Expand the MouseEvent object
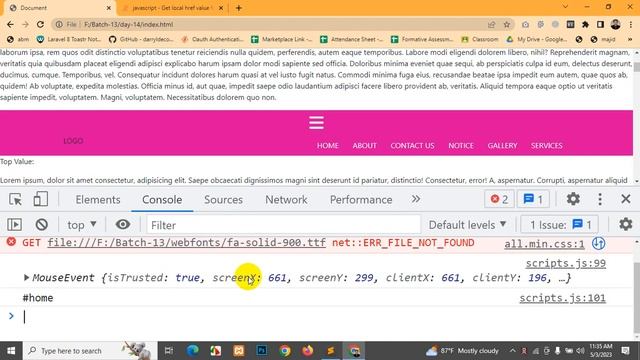640x360 pixels. coord(26,278)
